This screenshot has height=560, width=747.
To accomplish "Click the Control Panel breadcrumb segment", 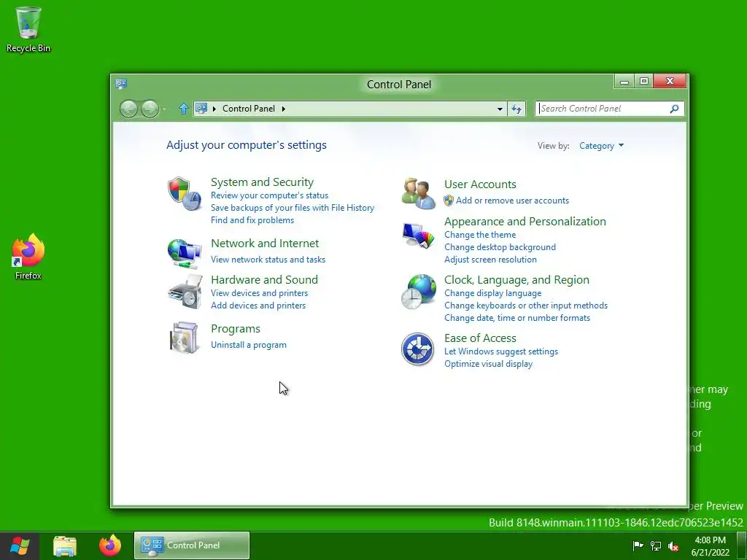I will tap(249, 109).
